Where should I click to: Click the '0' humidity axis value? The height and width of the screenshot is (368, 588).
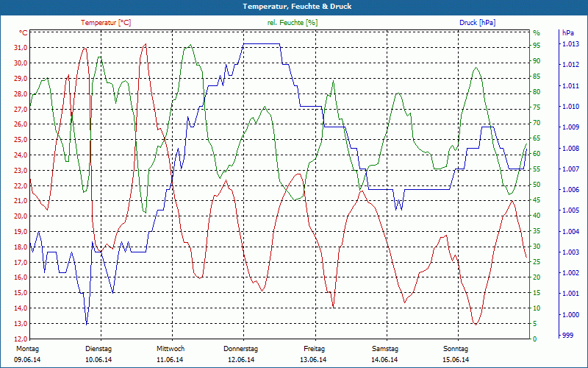pyautogui.click(x=535, y=339)
